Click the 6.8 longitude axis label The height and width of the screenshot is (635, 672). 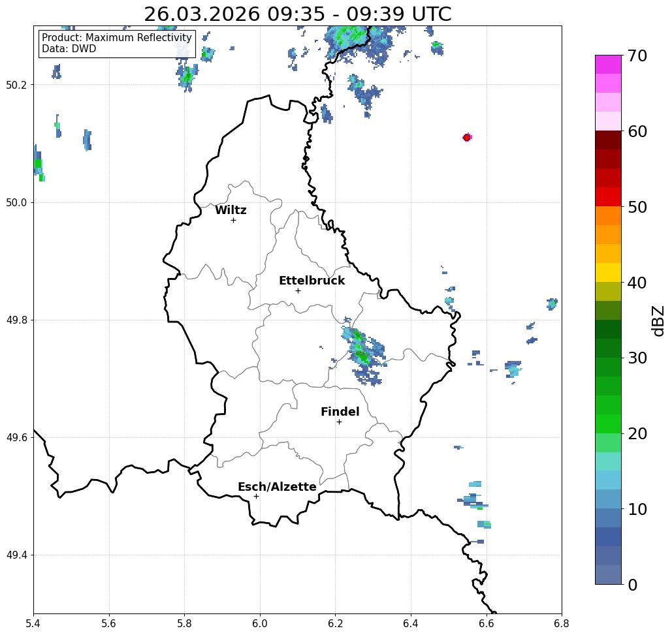(x=562, y=623)
